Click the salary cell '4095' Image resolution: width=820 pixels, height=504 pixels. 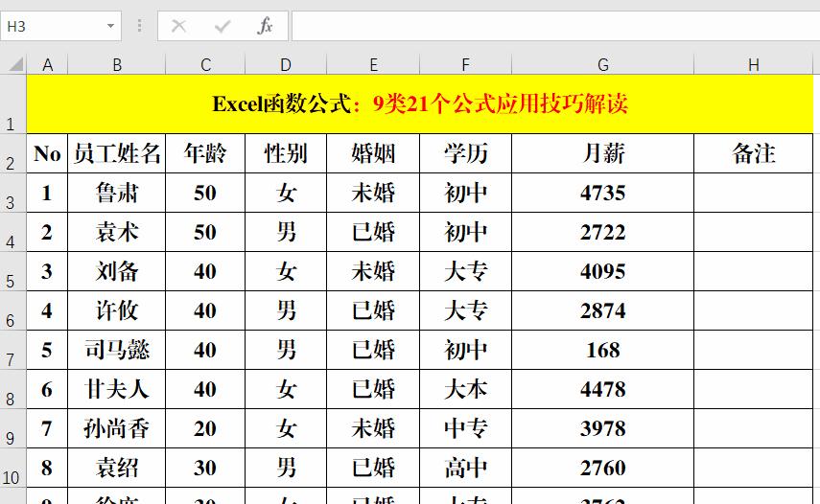603,271
